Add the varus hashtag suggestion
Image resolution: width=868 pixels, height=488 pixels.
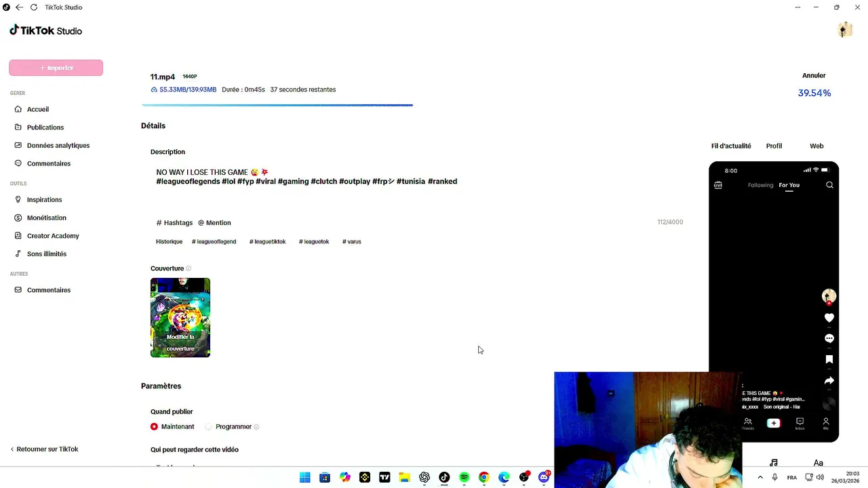coord(351,242)
